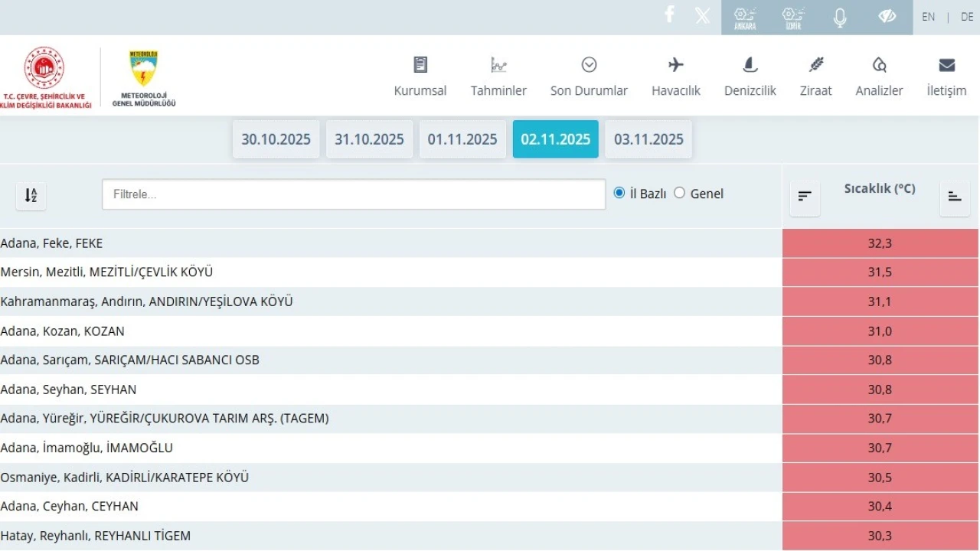The width and height of the screenshot is (980, 551).
Task: Expand the Son Durumlar menu
Action: click(589, 77)
